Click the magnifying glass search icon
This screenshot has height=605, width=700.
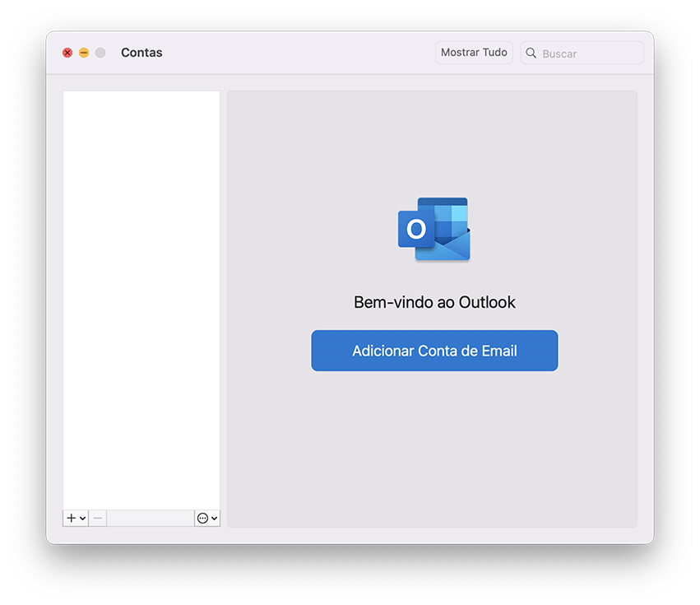[531, 54]
